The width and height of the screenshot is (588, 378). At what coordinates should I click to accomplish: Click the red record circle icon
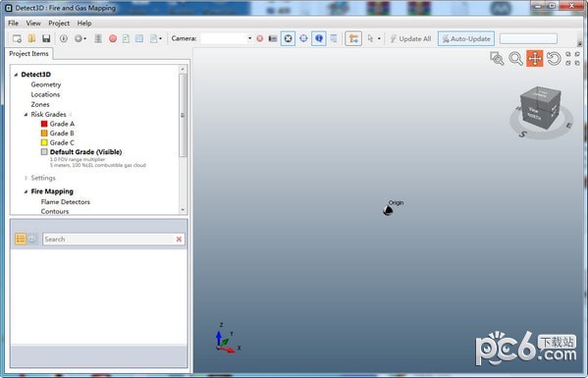(113, 38)
